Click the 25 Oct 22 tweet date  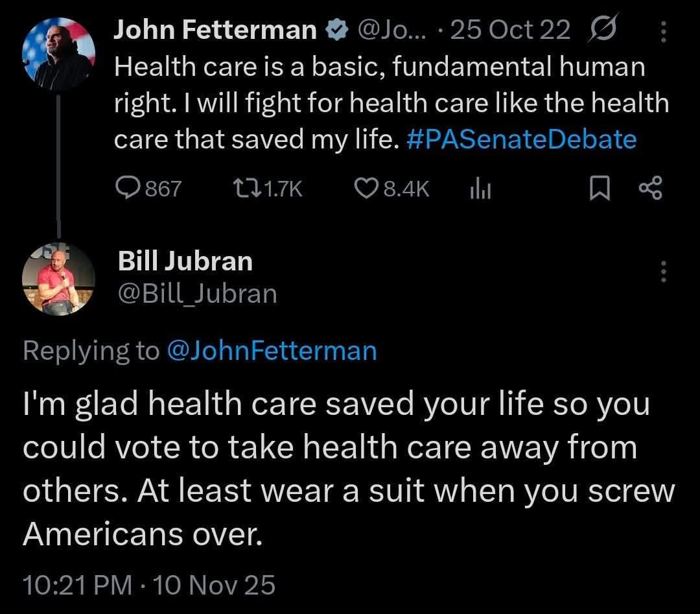(511, 30)
